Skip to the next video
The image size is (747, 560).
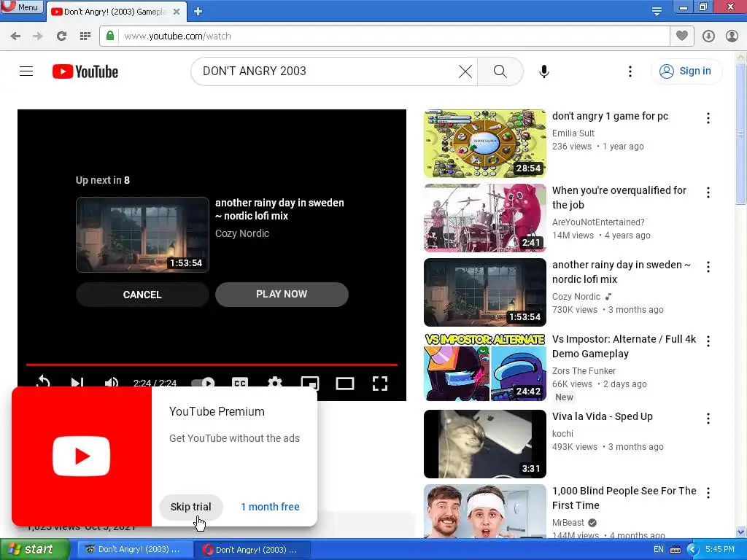[77, 382]
